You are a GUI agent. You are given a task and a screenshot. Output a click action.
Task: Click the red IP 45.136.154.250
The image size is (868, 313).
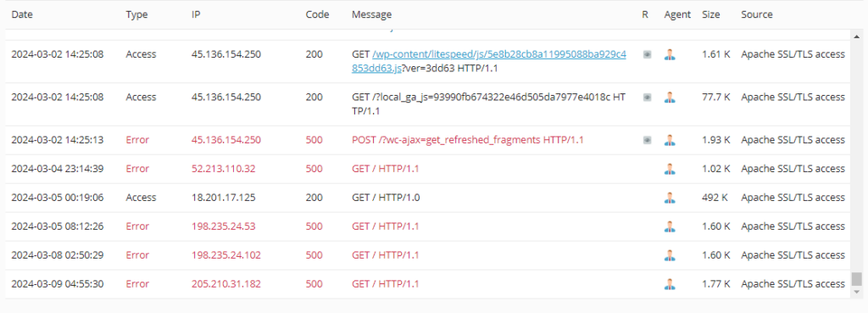[x=225, y=140]
